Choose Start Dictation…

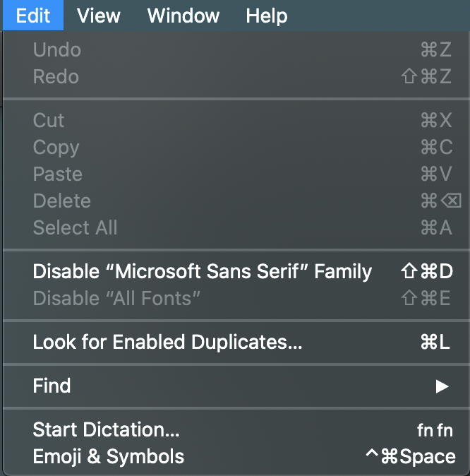click(x=236, y=429)
